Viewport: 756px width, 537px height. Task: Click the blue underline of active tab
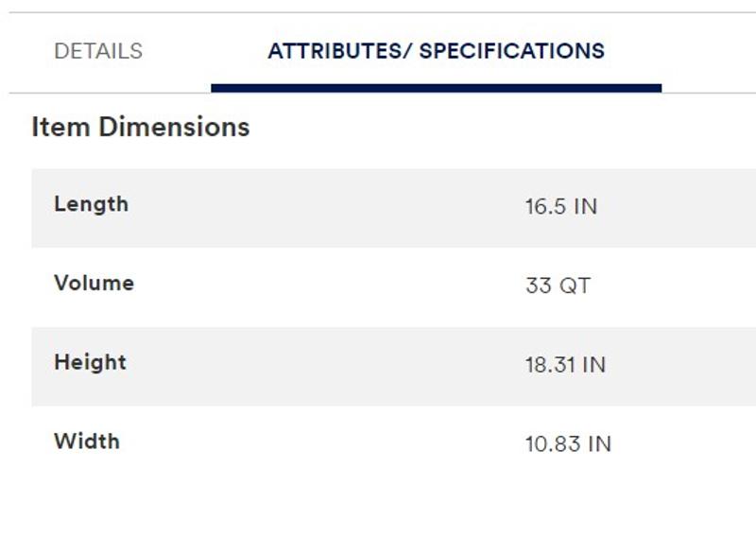[x=437, y=88]
